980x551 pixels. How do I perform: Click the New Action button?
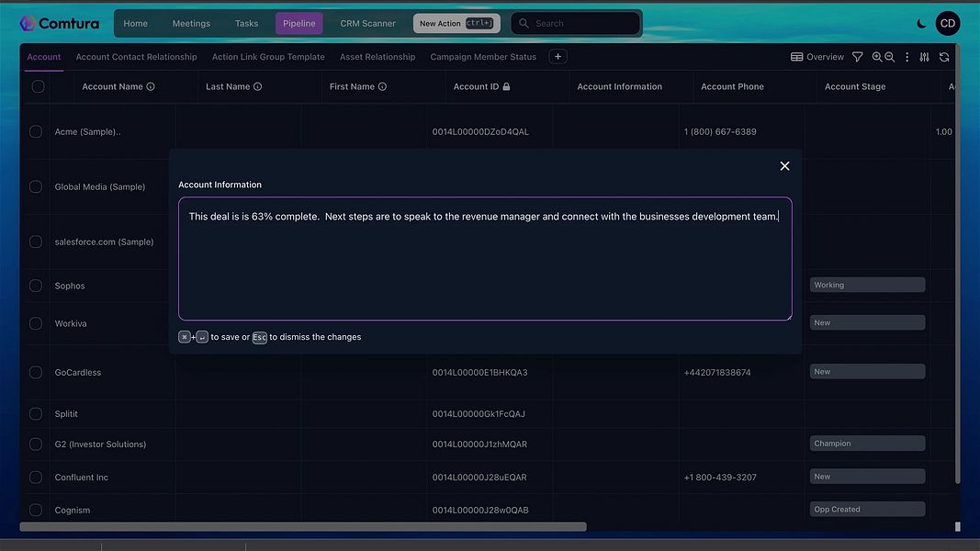point(456,23)
